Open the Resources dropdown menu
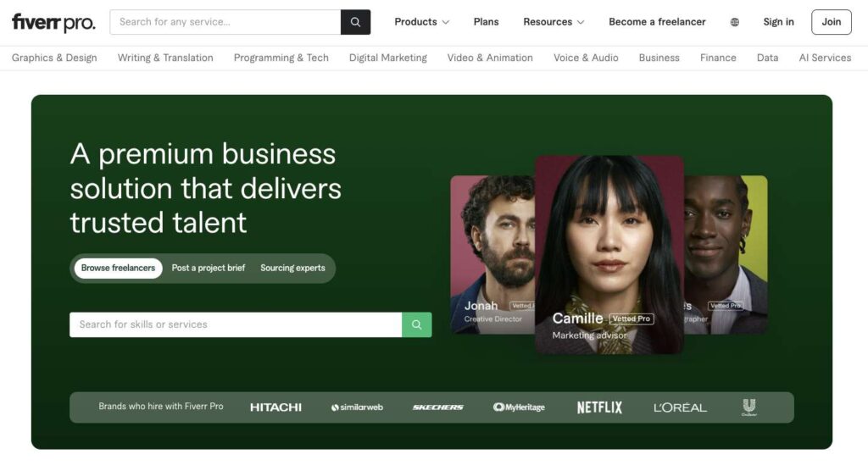This screenshot has width=868, height=471. tap(554, 22)
